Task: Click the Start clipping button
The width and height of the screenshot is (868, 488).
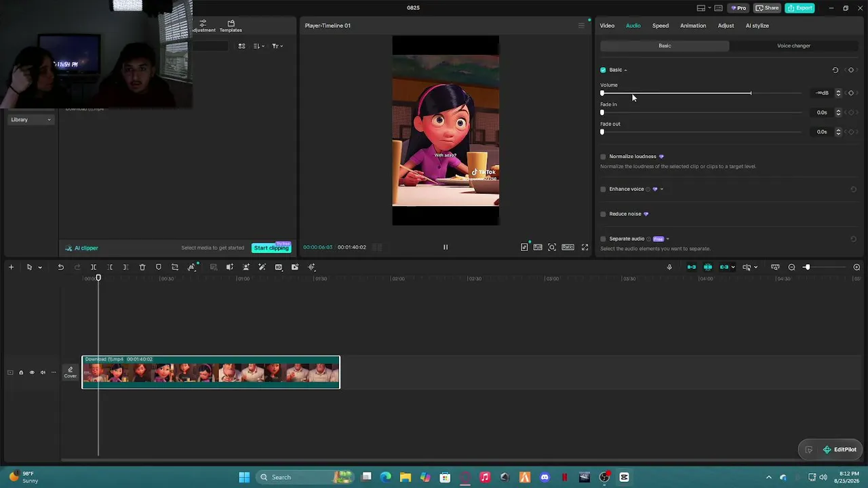Action: 271,248
